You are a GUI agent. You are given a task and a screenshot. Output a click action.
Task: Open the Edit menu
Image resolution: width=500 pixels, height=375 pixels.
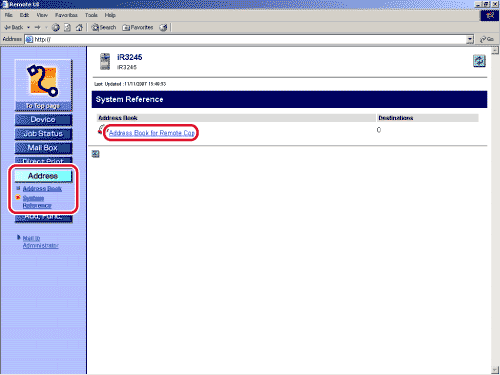point(24,15)
